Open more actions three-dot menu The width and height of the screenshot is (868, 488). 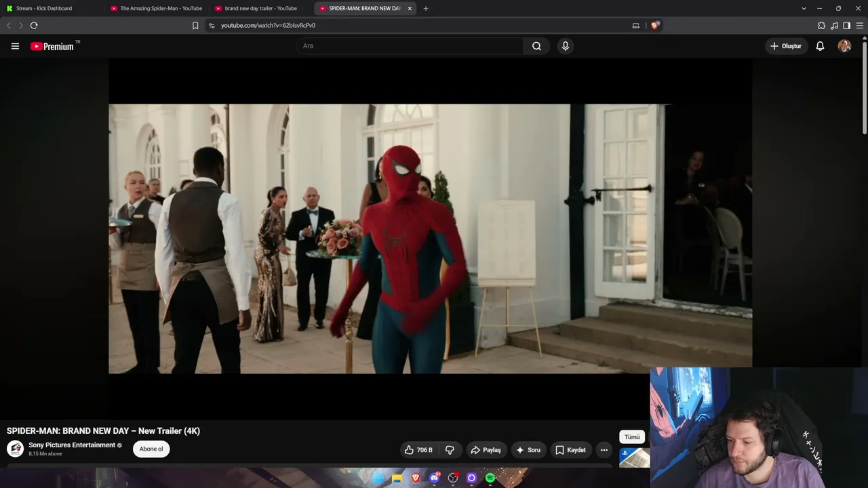tap(604, 450)
